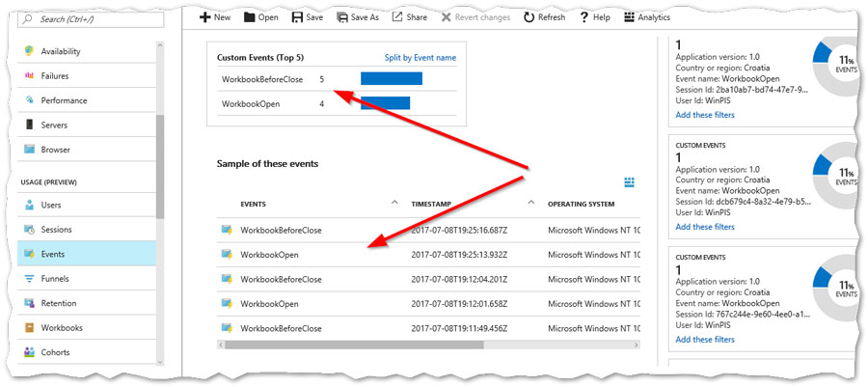Select WorkbookOpen row in Custom Events chart
Screen dimensions: 868x387
click(337, 103)
